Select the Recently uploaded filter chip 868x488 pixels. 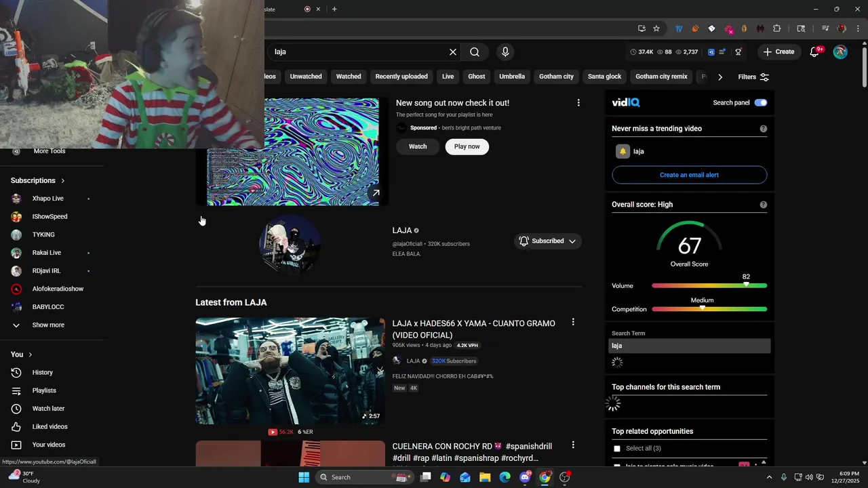point(401,77)
